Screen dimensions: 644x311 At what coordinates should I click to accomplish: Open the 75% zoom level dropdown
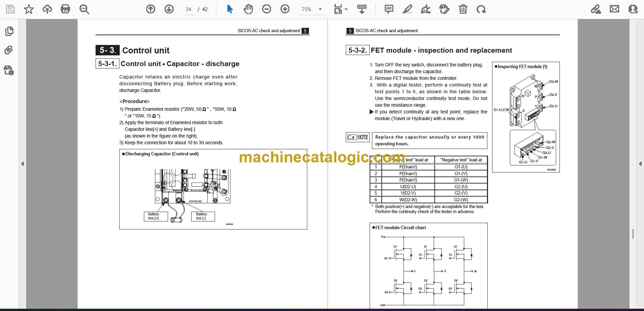320,9
